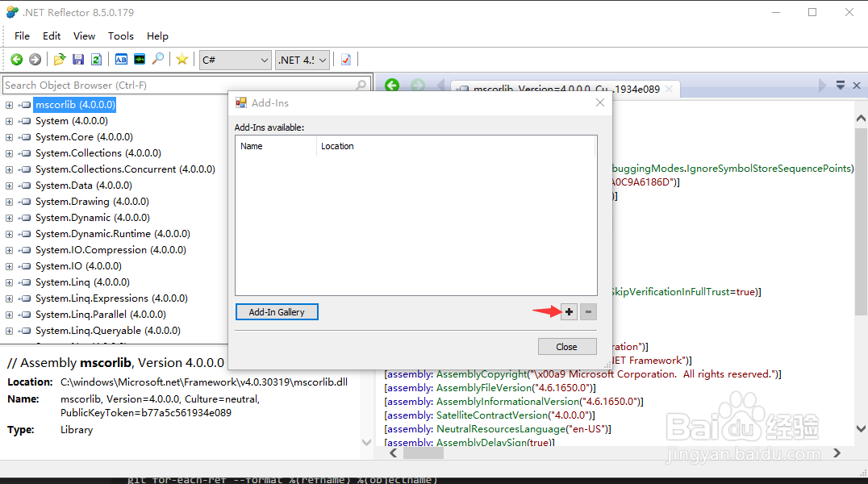Expand the System.Linq.Expressions node
Image resolution: width=868 pixels, height=484 pixels.
tap(10, 298)
